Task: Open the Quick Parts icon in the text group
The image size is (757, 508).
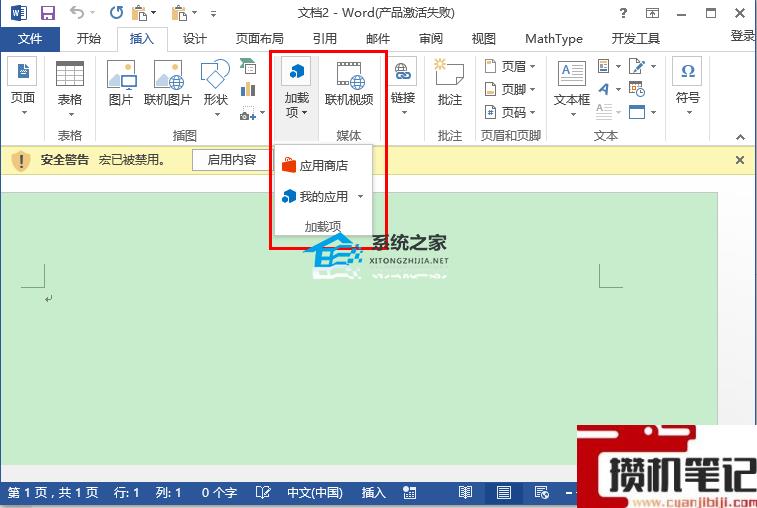Action: coord(603,66)
